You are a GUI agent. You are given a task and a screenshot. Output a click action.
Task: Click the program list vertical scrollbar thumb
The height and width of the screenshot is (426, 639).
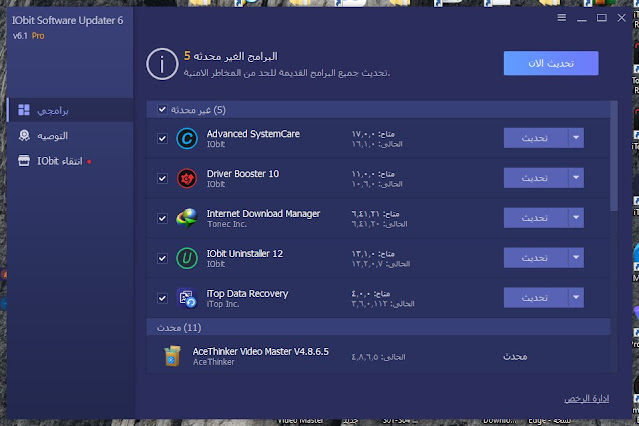coord(614,157)
